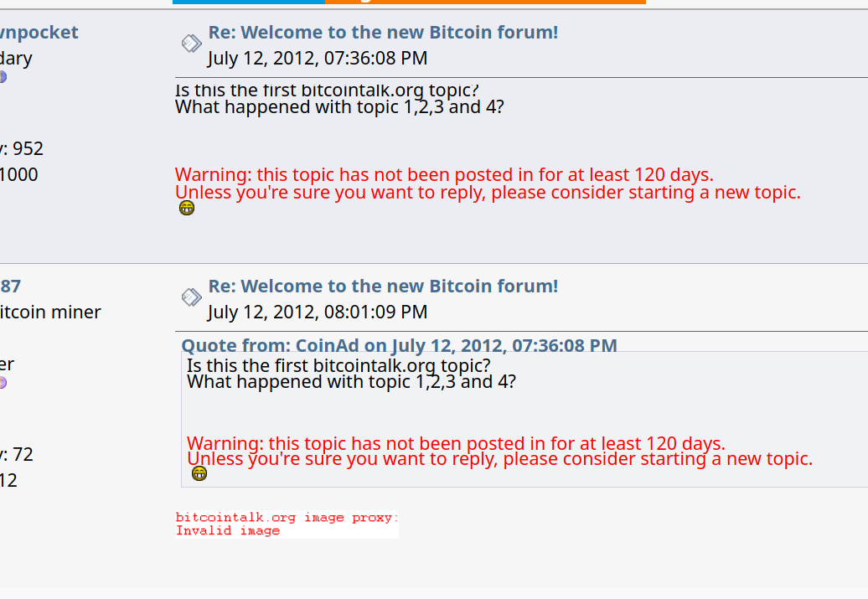Screen dimensions: 868x599
Task: Click the orange segment of the top bar
Action: (x=485, y=2)
